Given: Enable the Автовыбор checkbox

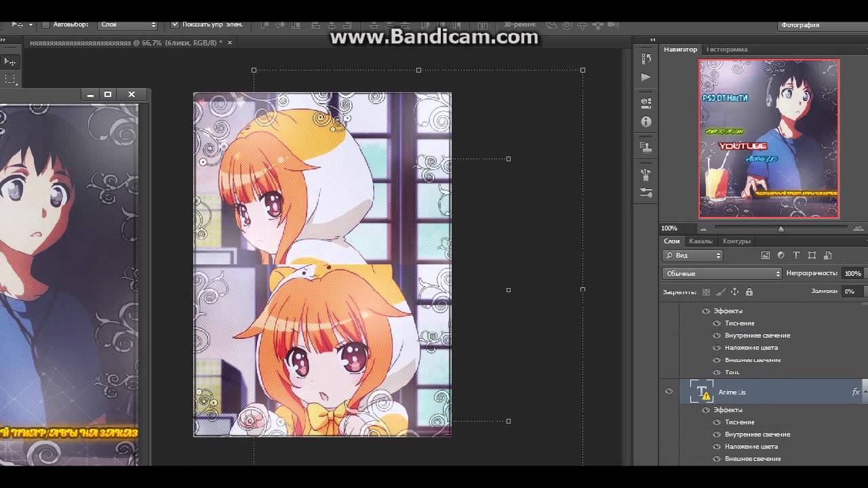Looking at the screenshot, I should coord(46,24).
